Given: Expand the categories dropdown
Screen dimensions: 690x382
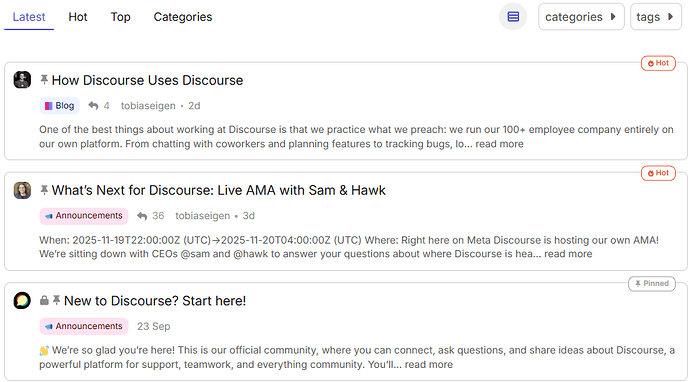Looking at the screenshot, I should click(581, 17).
